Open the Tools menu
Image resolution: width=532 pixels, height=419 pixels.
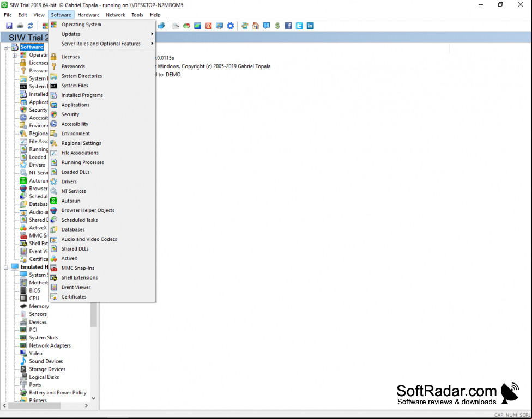[x=137, y=15]
